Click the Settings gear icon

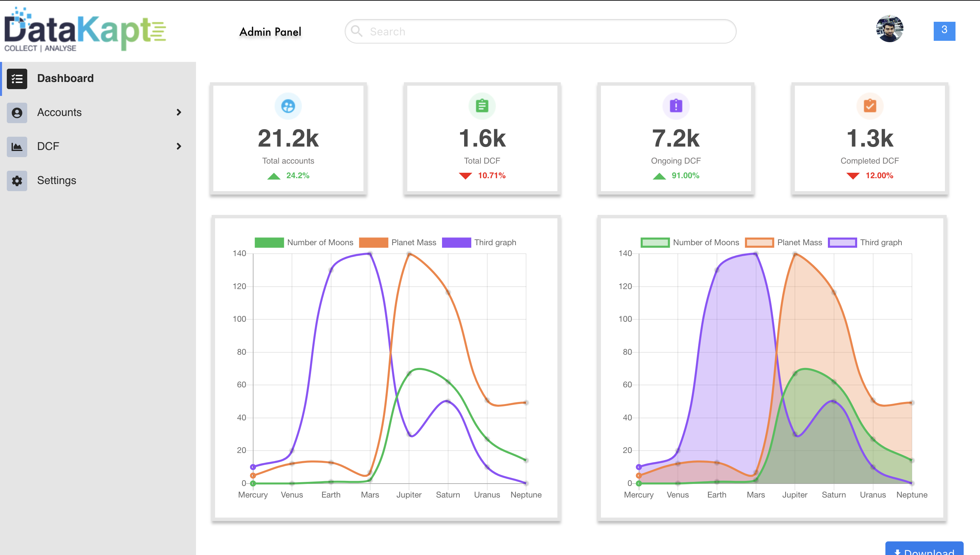click(x=17, y=180)
